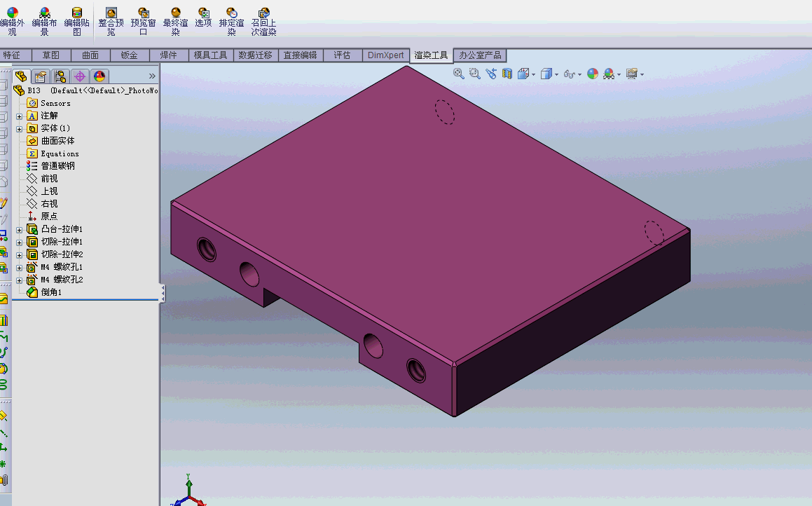Switch to 模具工具 tab
This screenshot has width=812, height=506.
pos(210,55)
